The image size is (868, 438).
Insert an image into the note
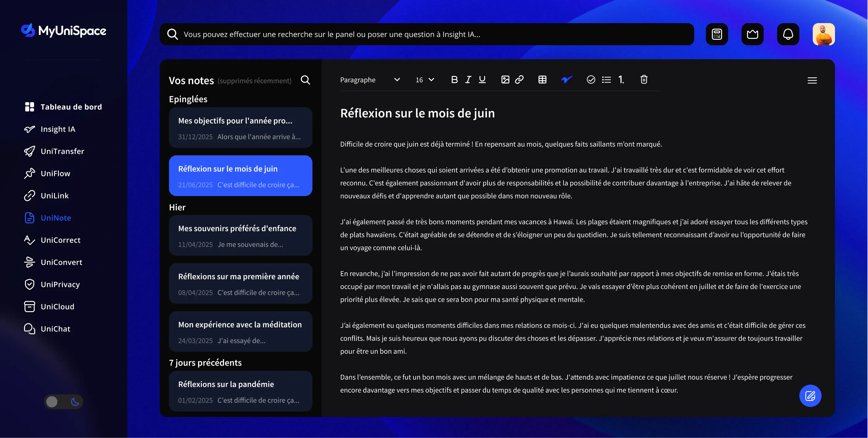(x=505, y=80)
